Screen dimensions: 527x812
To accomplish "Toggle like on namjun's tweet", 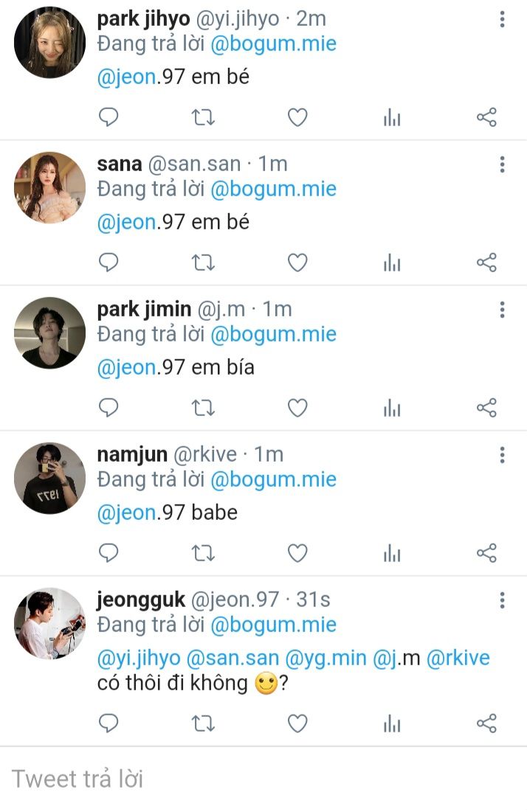I will [297, 553].
